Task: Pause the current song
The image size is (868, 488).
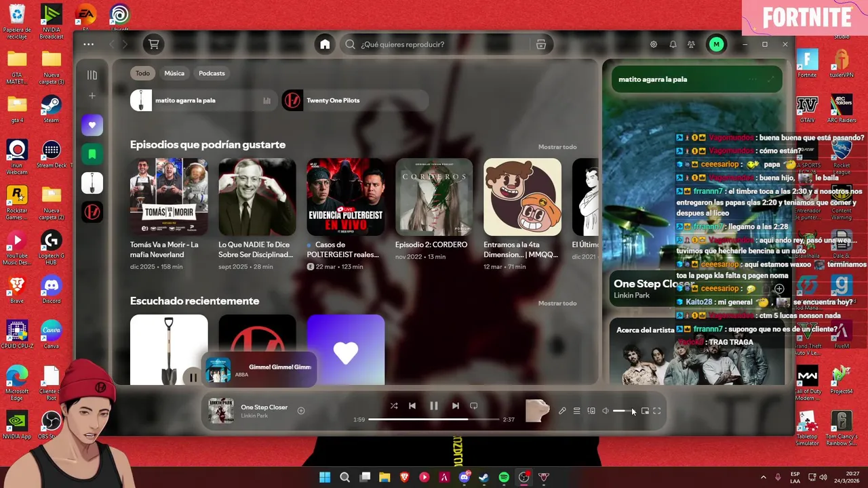Action: click(x=434, y=406)
